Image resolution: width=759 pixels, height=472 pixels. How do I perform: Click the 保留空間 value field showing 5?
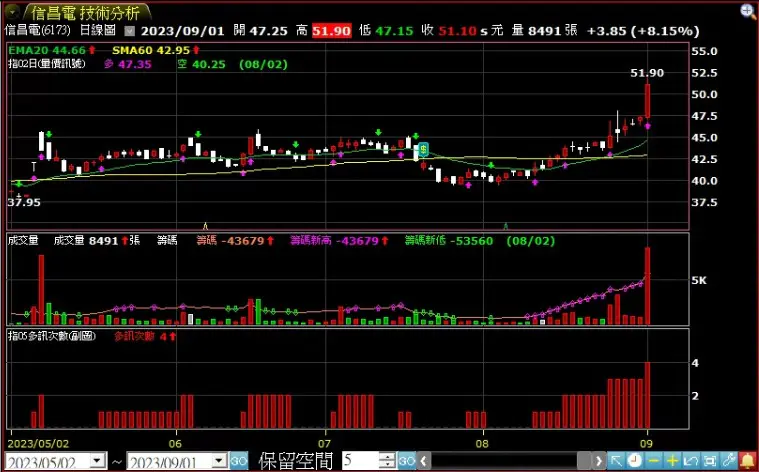361,460
